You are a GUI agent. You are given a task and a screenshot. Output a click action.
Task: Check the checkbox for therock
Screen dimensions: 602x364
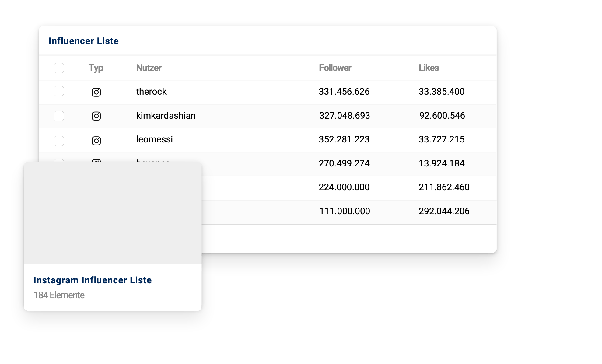[x=59, y=91]
